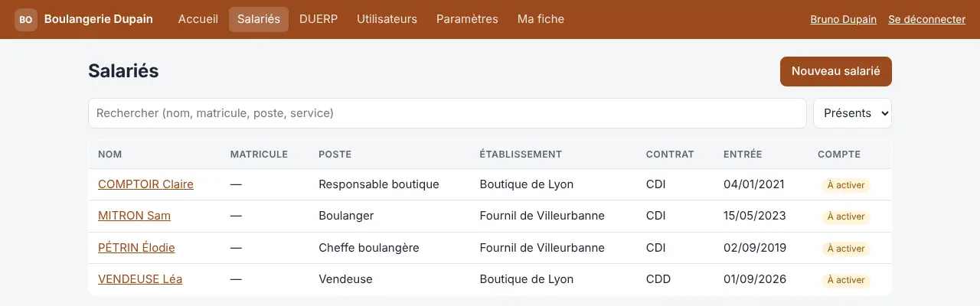
Task: Open Bruno Dupain profile link
Action: [x=843, y=20]
